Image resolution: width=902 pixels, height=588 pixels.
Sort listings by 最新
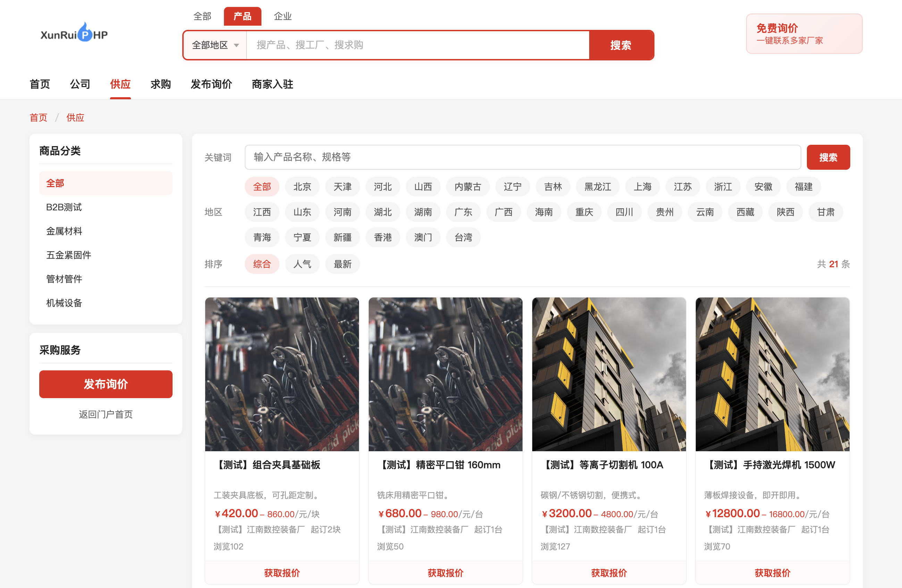[x=343, y=264]
